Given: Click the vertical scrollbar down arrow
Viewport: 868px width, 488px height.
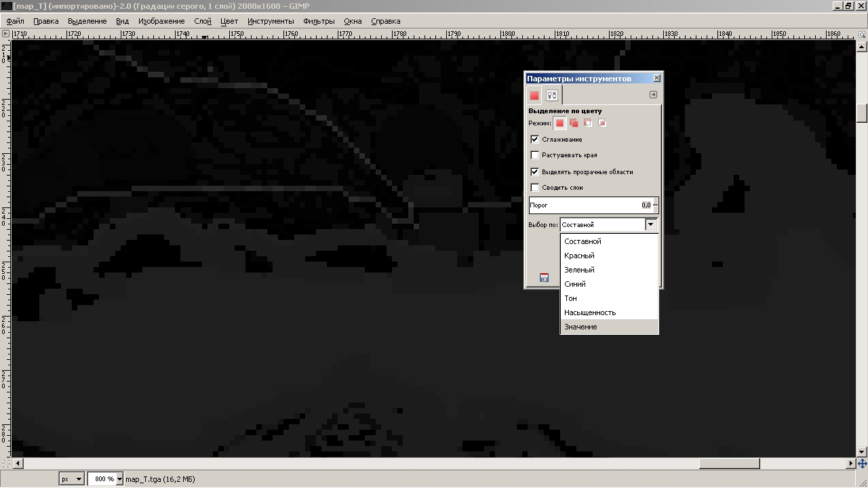Looking at the screenshot, I should pos(862,453).
